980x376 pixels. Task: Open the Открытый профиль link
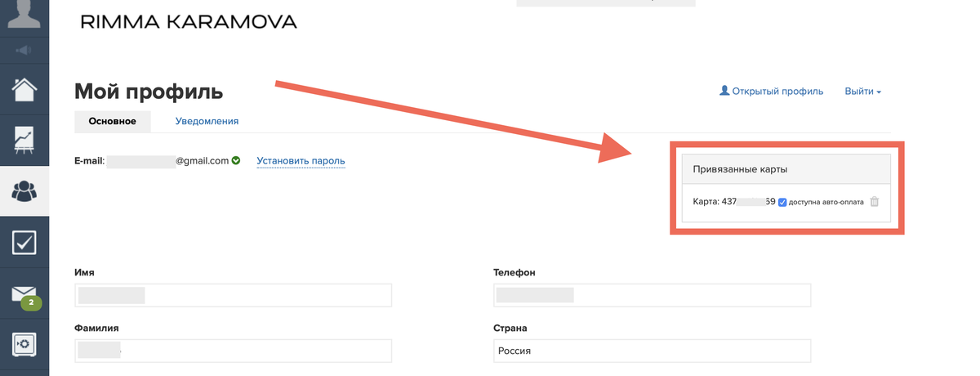click(771, 92)
